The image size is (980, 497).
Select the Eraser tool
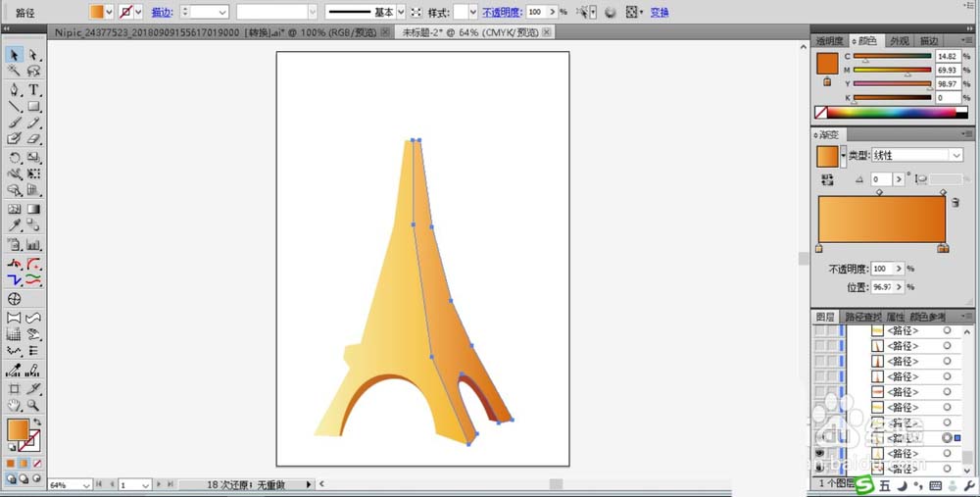(x=33, y=139)
